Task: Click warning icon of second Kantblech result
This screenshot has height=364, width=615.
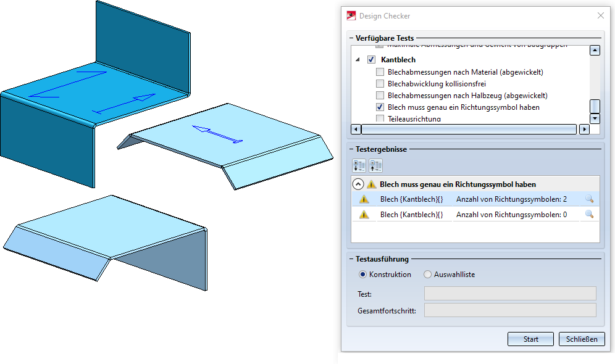Action: 364,214
